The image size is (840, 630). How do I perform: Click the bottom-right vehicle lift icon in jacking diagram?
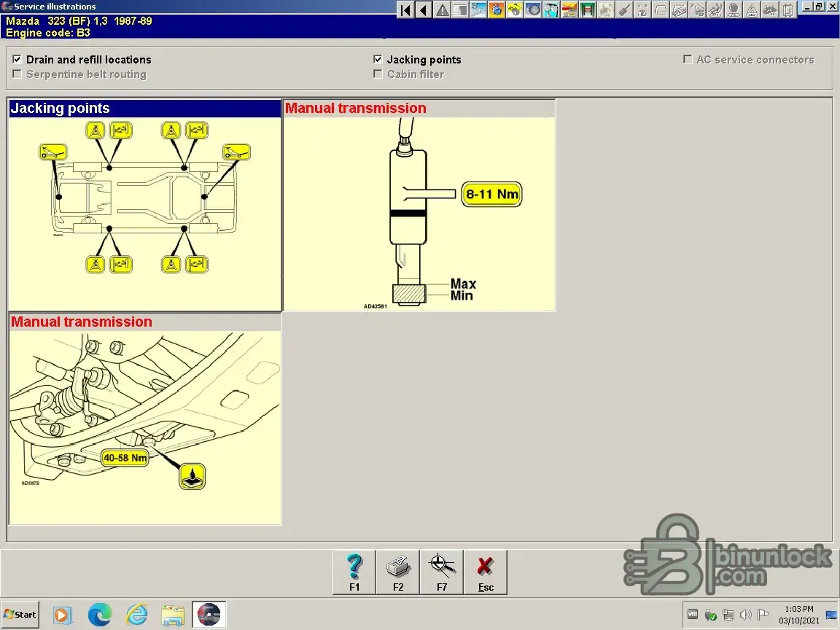pyautogui.click(x=197, y=264)
